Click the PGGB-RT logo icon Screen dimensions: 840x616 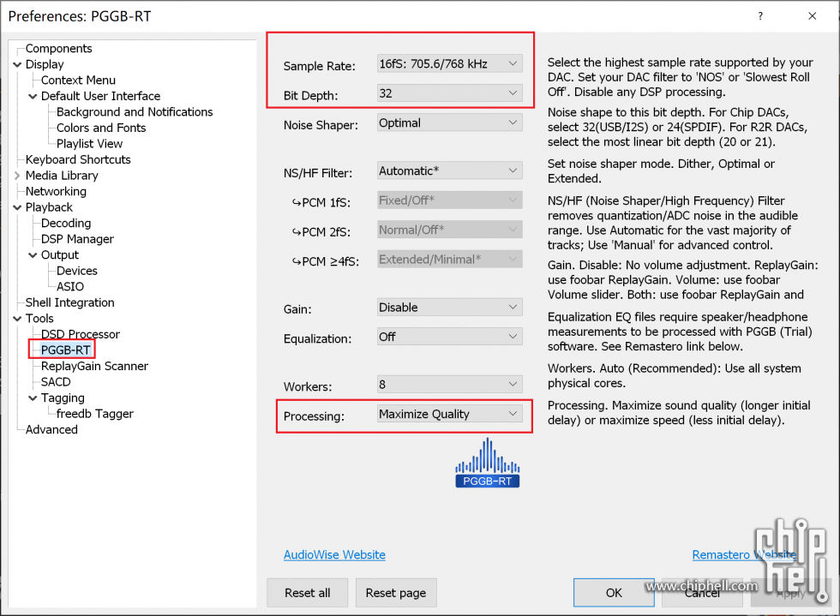click(487, 463)
